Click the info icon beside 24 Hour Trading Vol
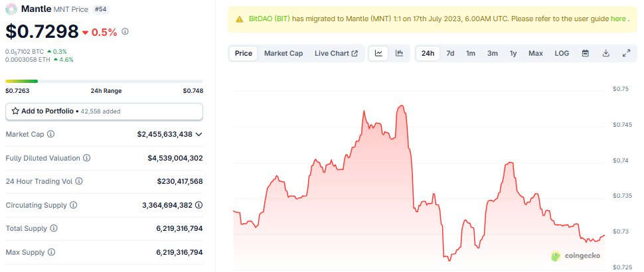Image resolution: width=644 pixels, height=272 pixels. 77,181
